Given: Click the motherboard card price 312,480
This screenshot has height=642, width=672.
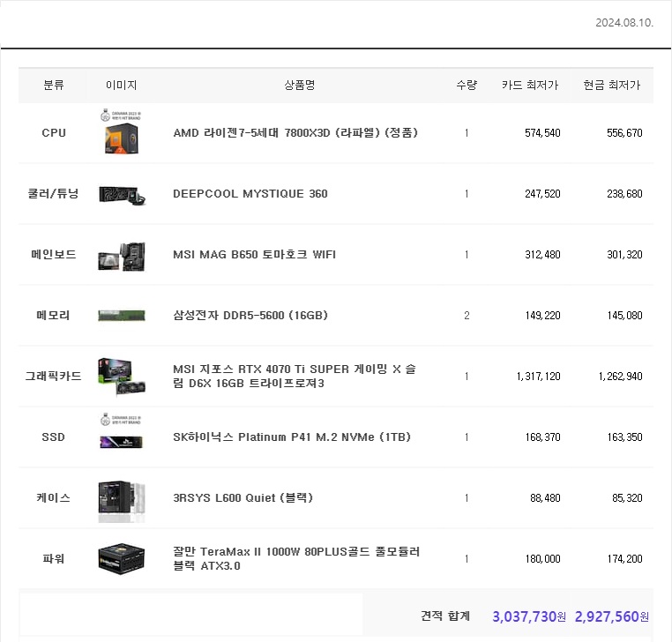Looking at the screenshot, I should click(542, 255).
